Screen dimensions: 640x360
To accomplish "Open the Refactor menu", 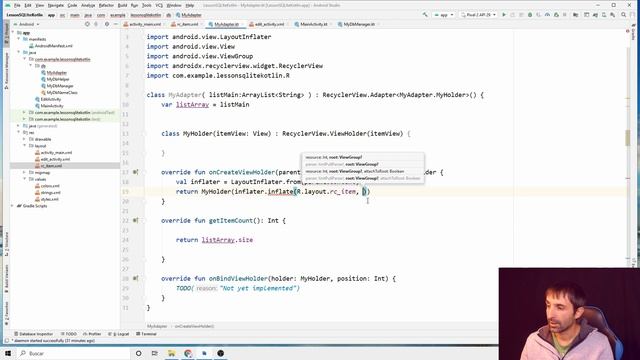I will click(106, 5).
